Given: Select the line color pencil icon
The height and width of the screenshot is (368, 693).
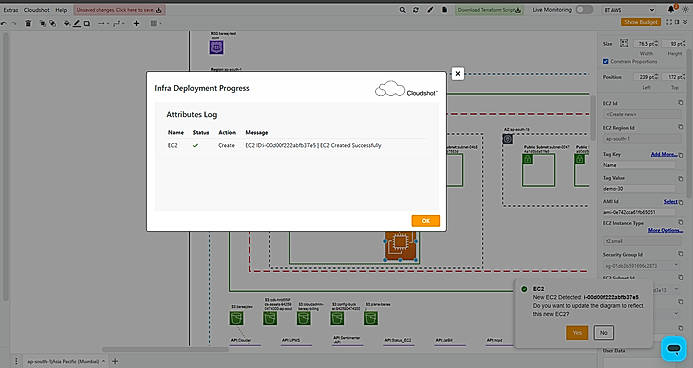Looking at the screenshot, I should click(77, 23).
